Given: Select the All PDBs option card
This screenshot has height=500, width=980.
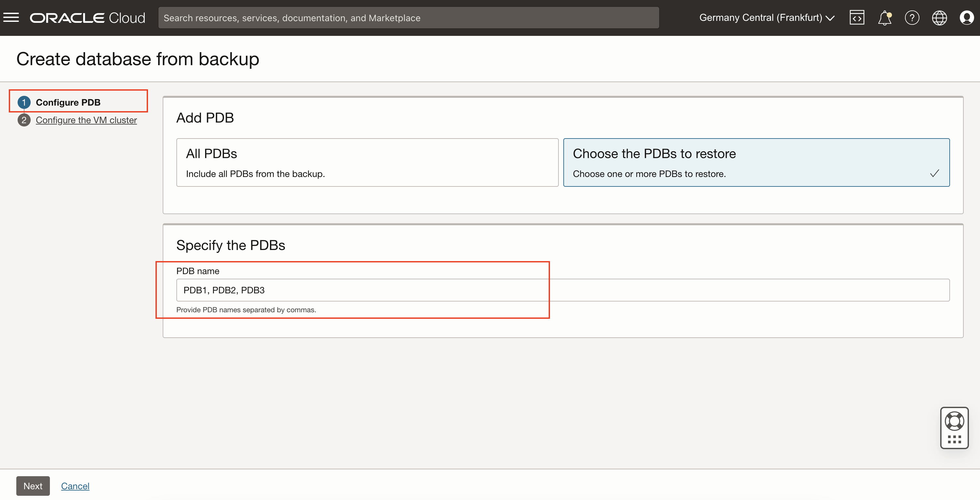Looking at the screenshot, I should (367, 162).
